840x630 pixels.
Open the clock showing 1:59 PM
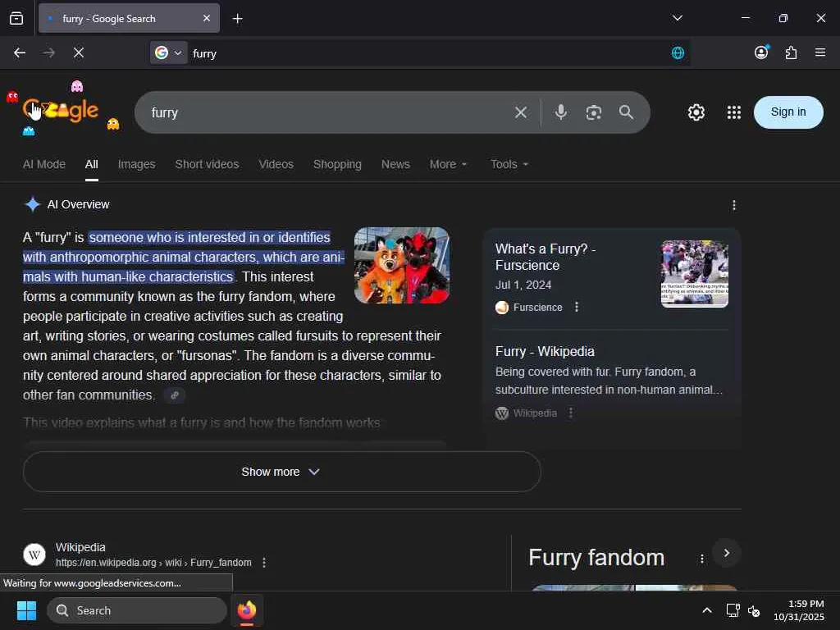799,610
